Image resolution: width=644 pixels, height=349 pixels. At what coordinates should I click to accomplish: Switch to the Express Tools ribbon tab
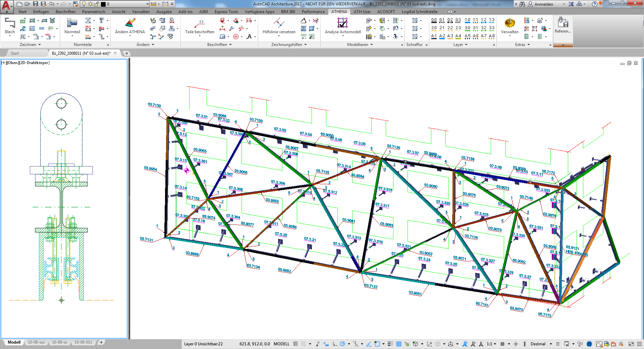coord(226,12)
